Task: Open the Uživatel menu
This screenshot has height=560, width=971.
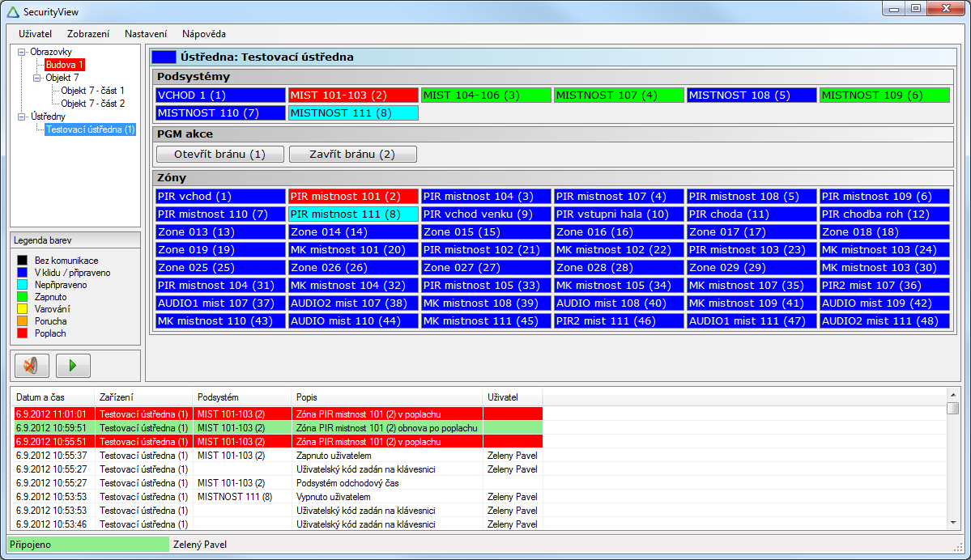Action: pos(35,34)
